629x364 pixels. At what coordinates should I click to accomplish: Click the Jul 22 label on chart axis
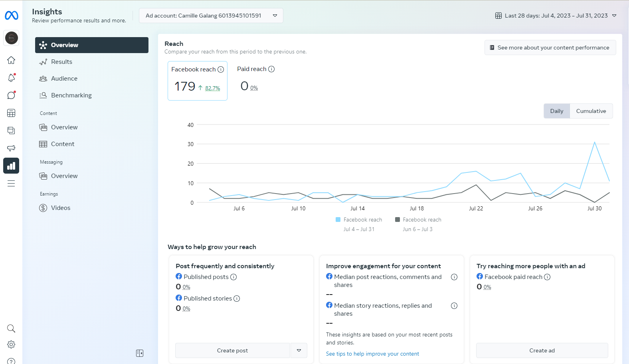coord(476,208)
